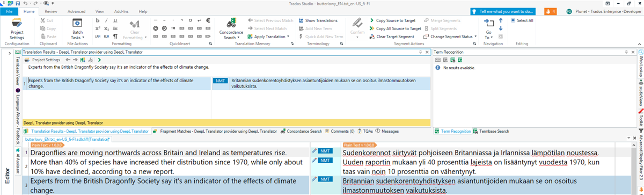Click the Batch Tasks button

77,28
